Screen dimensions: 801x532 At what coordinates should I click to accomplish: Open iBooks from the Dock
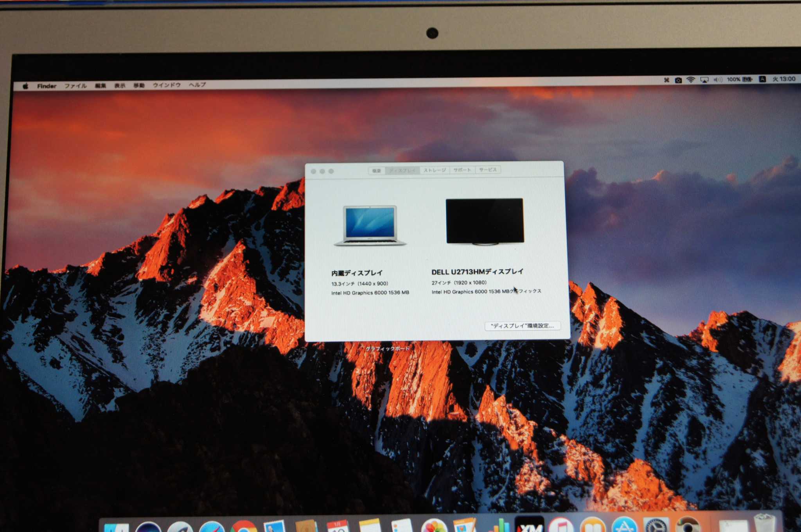(x=593, y=525)
